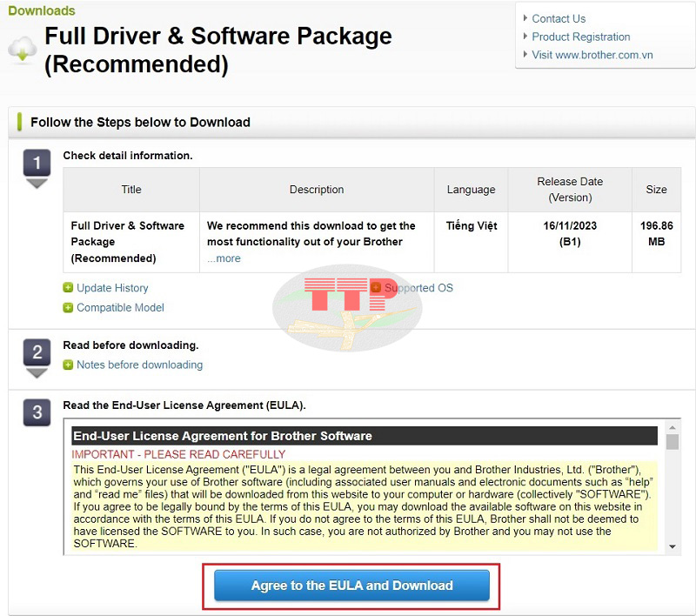The height and width of the screenshot is (616, 696).
Task: Expand the Supported OS section
Action: pyautogui.click(x=418, y=288)
